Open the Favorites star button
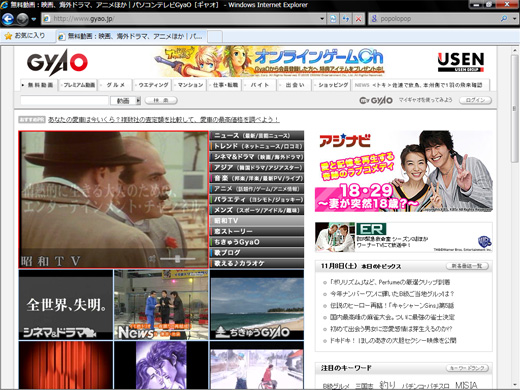This screenshot has width=520, height=390. [25, 36]
